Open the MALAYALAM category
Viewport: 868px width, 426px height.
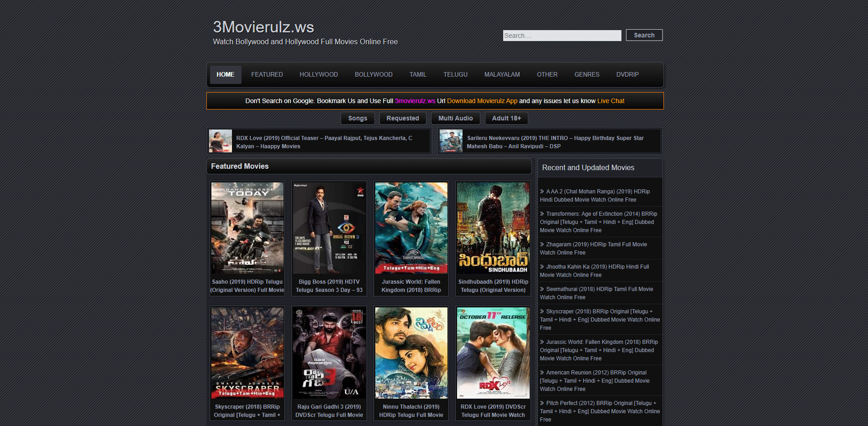502,74
